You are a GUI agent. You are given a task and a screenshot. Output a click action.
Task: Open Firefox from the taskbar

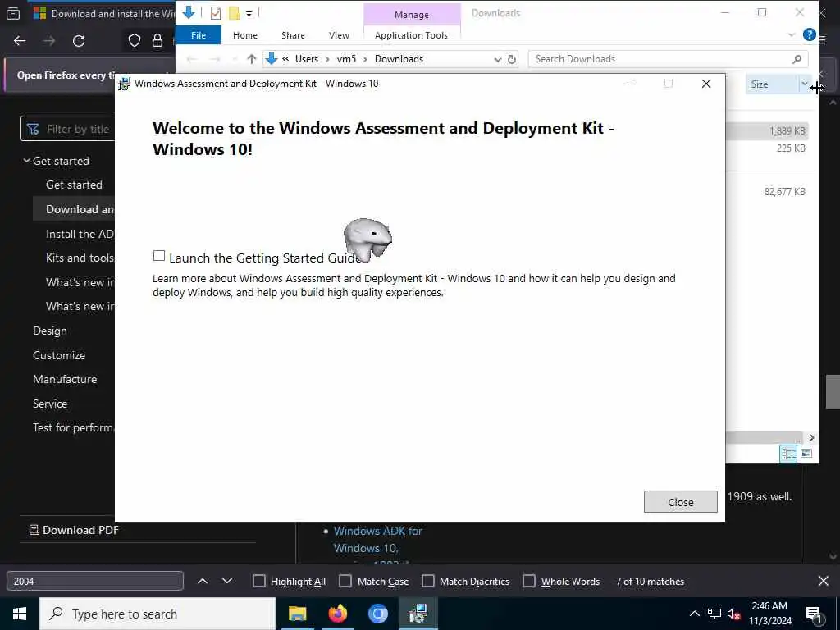coord(337,614)
